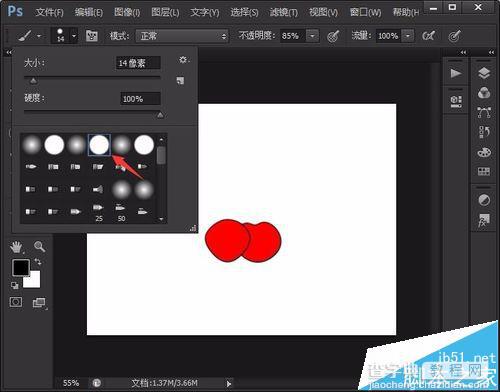Open the 视图(V) menu
This screenshot has width=500, height=392.
click(323, 12)
